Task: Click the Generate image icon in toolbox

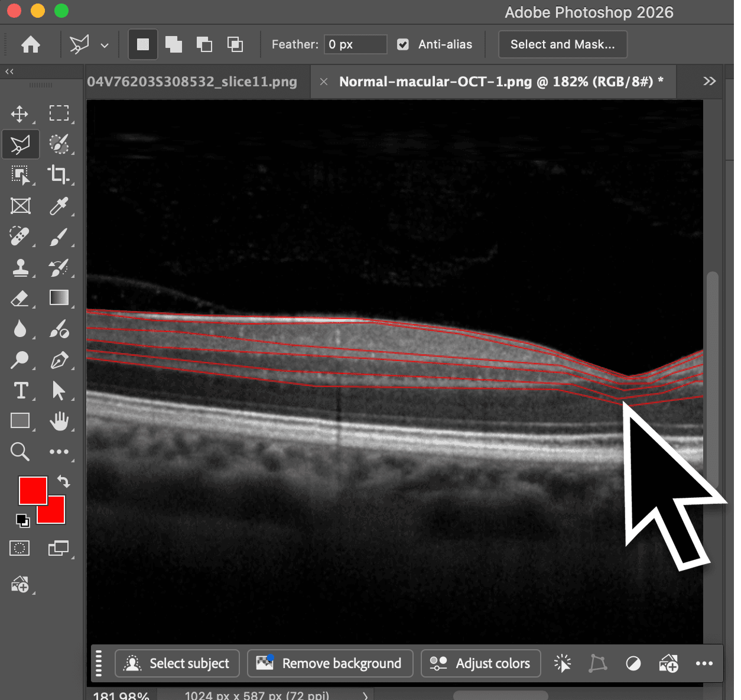Action: (x=20, y=584)
